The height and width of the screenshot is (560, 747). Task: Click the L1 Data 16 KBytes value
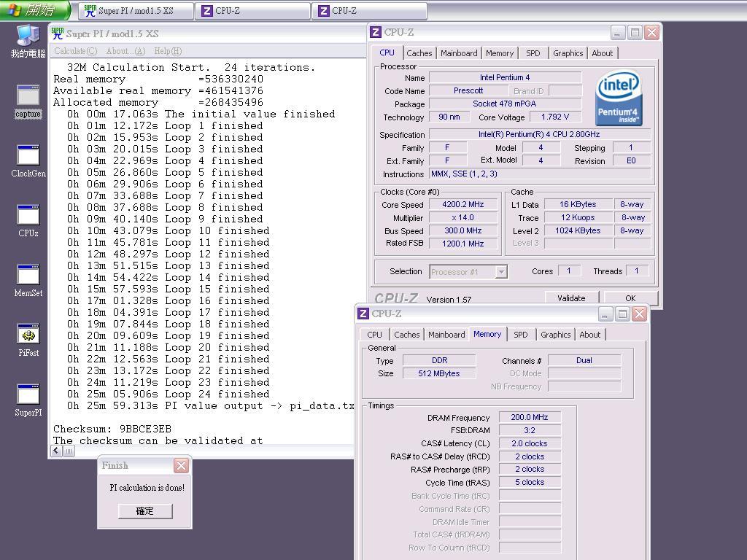[x=578, y=204]
